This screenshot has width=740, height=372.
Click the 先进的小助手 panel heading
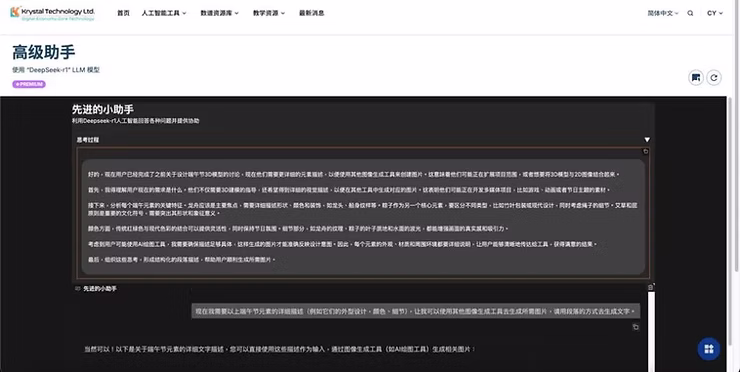(x=103, y=110)
